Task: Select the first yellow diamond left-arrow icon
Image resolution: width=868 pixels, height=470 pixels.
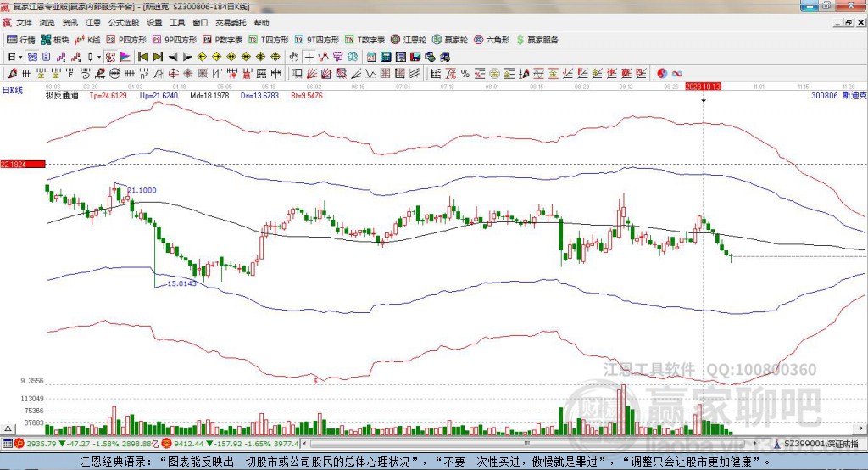Action: point(202,57)
